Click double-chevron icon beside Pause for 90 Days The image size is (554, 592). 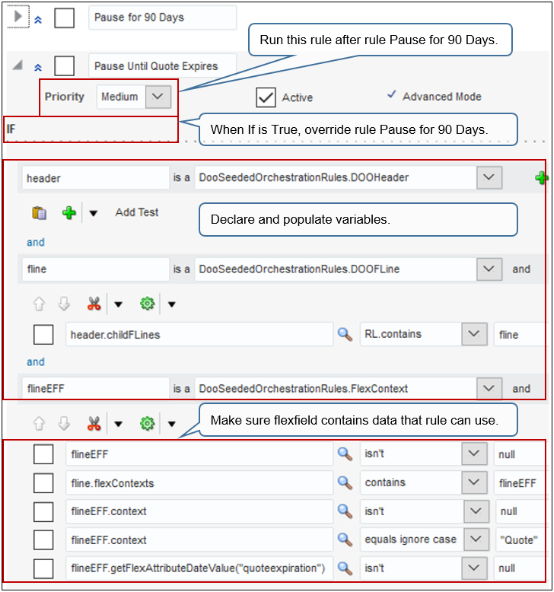pos(38,20)
